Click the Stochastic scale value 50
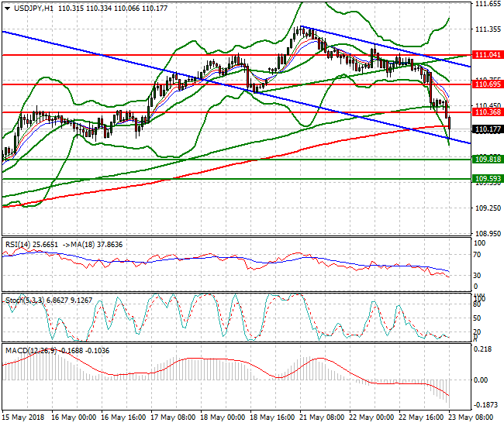This screenshot has height=426, width=504. [478, 318]
